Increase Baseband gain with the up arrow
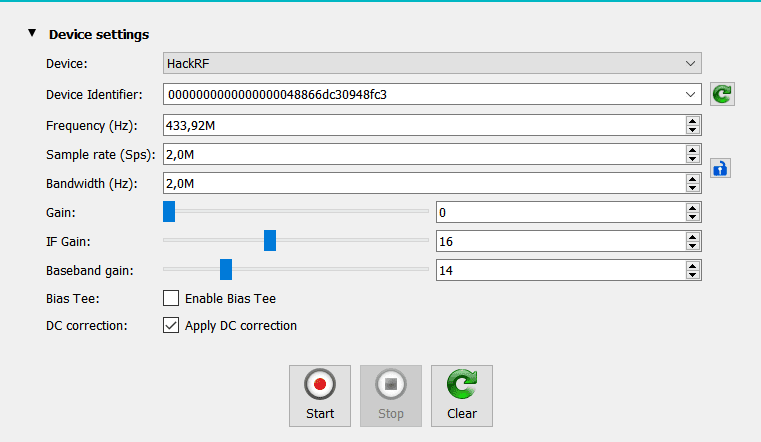 coord(693,266)
